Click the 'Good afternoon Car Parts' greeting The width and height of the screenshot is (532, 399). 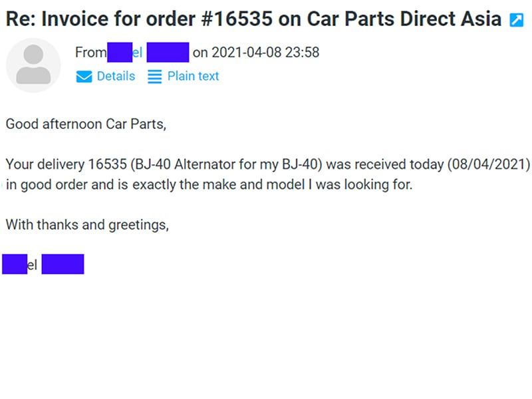86,124
